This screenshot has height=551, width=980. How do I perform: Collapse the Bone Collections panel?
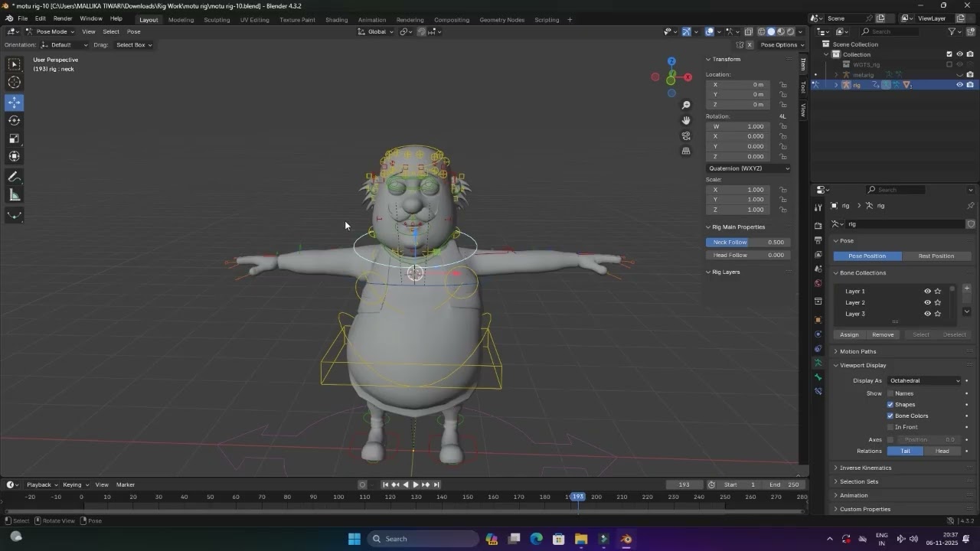pyautogui.click(x=862, y=272)
